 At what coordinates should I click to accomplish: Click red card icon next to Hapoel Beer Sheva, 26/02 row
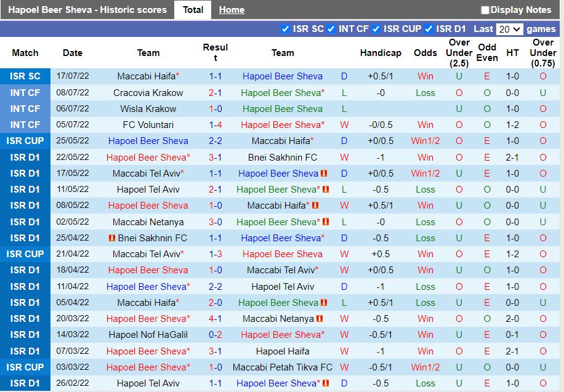(x=325, y=383)
